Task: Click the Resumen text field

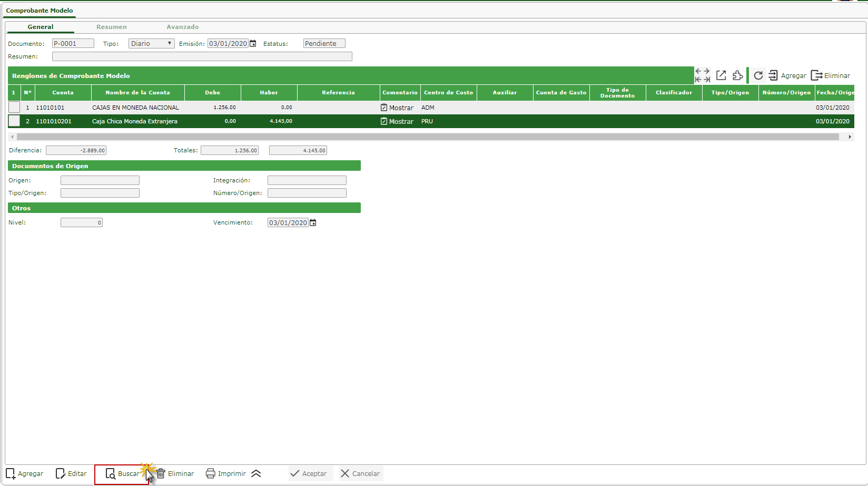Action: tap(202, 56)
